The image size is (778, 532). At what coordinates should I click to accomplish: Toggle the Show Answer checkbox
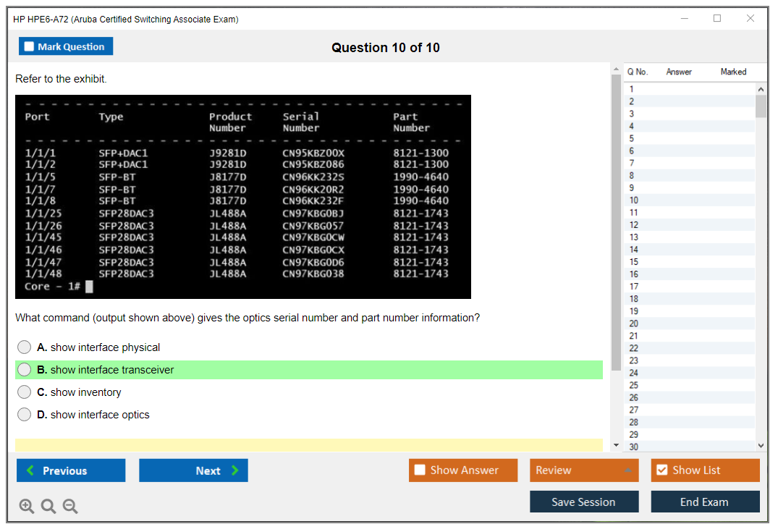tap(420, 470)
